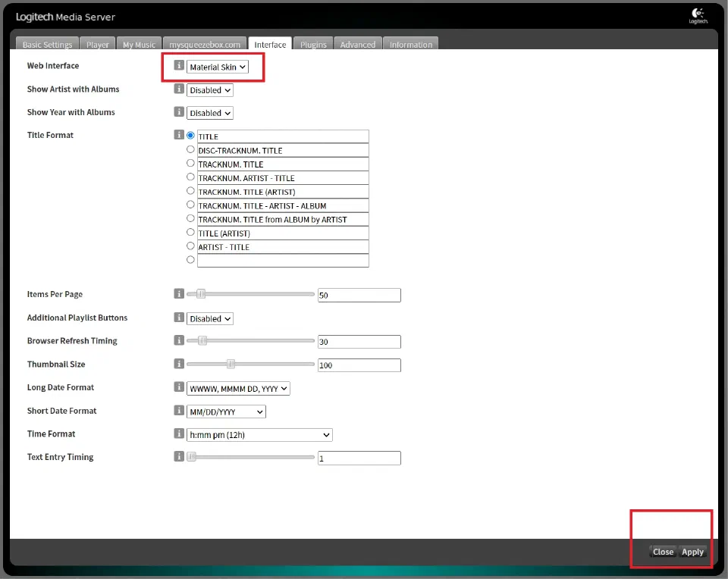Click the Apply button
728x579 pixels.
coord(692,552)
